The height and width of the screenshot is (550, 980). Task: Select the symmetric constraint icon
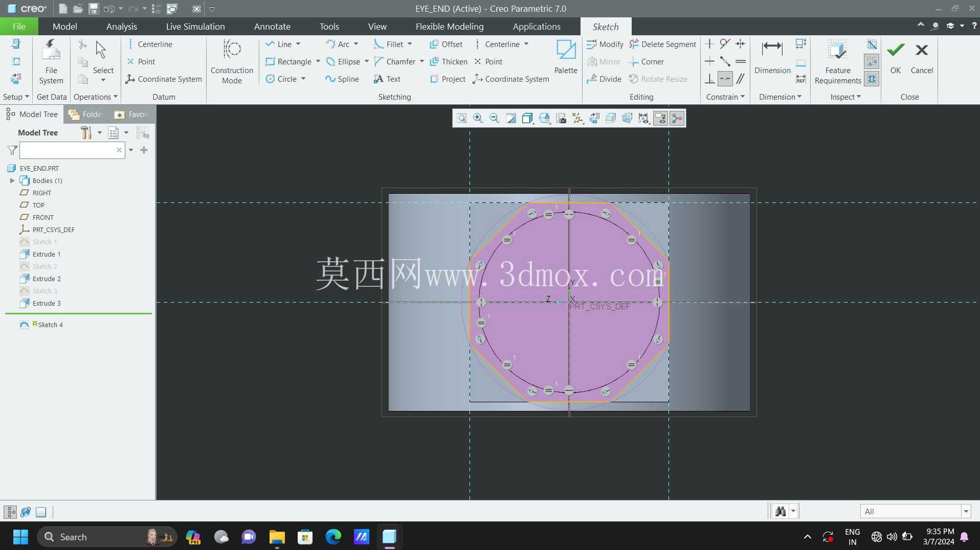(x=740, y=44)
